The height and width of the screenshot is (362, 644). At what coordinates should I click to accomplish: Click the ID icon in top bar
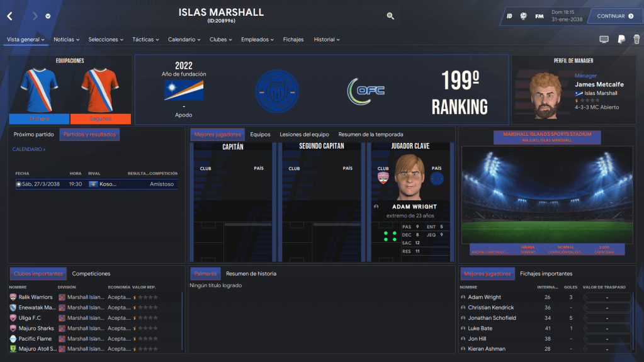coord(509,16)
